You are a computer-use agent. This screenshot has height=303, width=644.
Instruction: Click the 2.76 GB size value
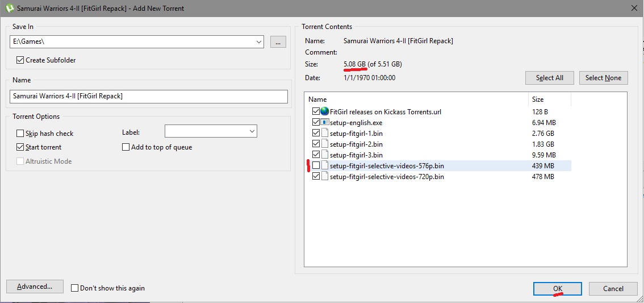pos(543,133)
